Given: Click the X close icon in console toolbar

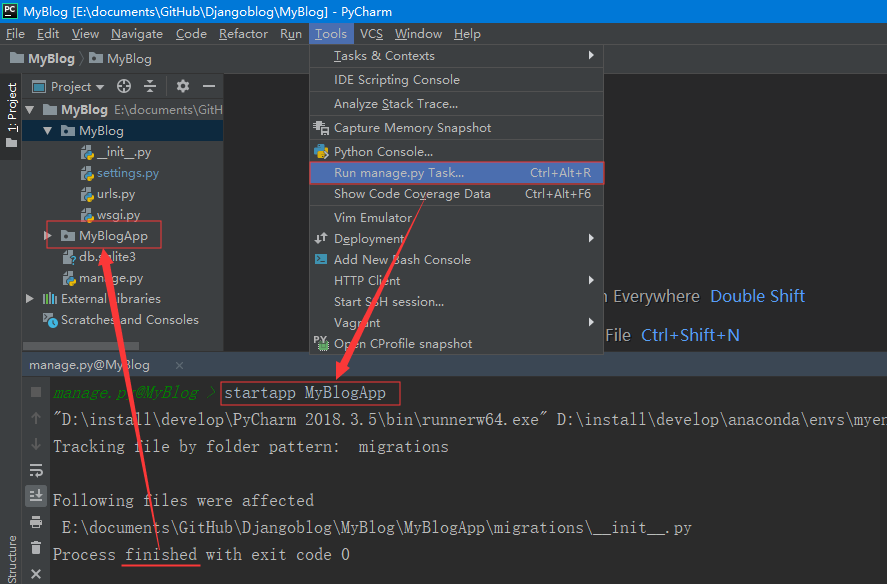Looking at the screenshot, I should tap(36, 574).
